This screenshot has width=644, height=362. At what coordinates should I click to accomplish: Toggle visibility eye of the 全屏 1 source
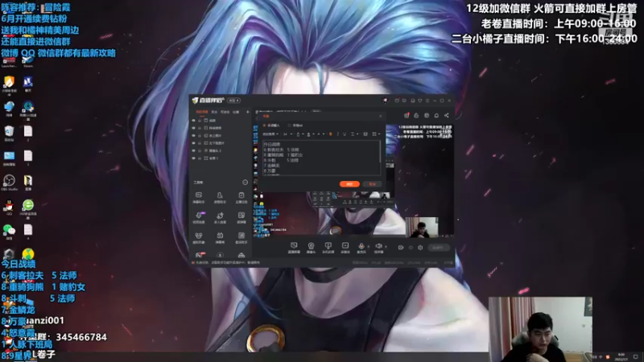[x=194, y=158]
